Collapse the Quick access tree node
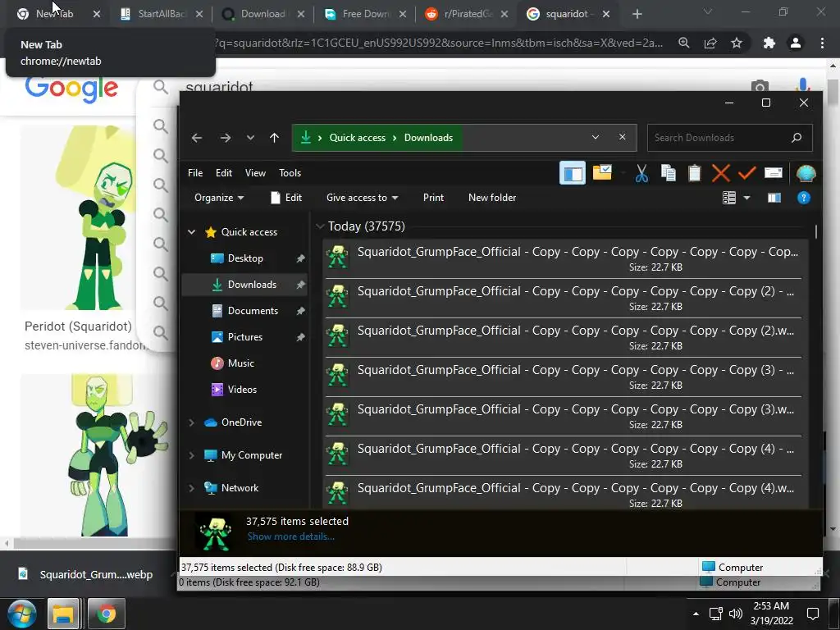 click(x=191, y=232)
